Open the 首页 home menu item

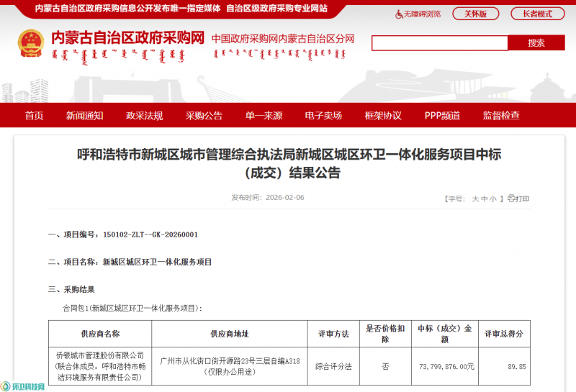pos(34,116)
